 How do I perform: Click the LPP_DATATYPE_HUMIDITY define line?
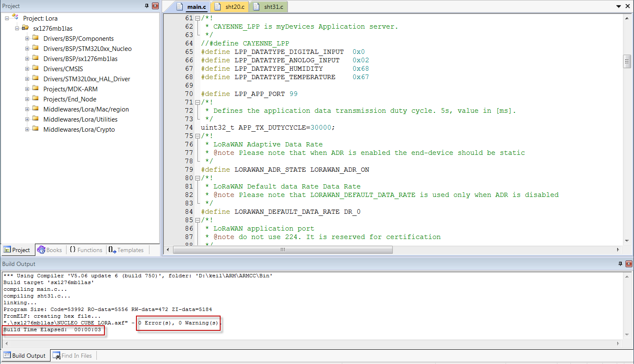(285, 69)
